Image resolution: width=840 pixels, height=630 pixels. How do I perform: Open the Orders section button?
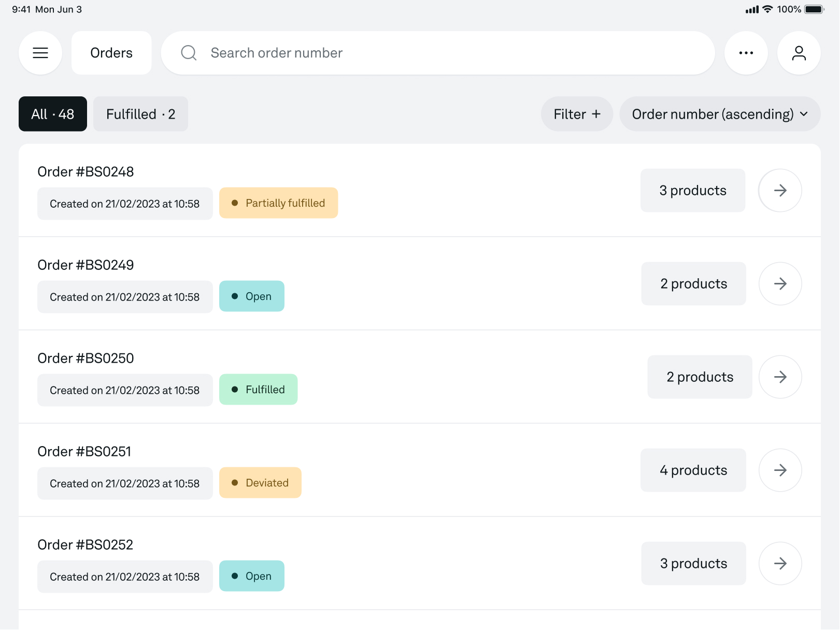point(111,53)
